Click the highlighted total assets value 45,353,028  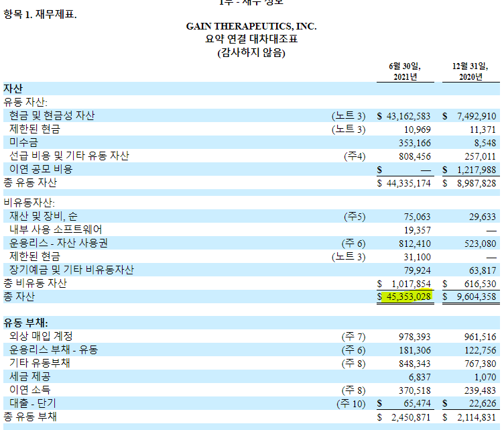coord(408,297)
